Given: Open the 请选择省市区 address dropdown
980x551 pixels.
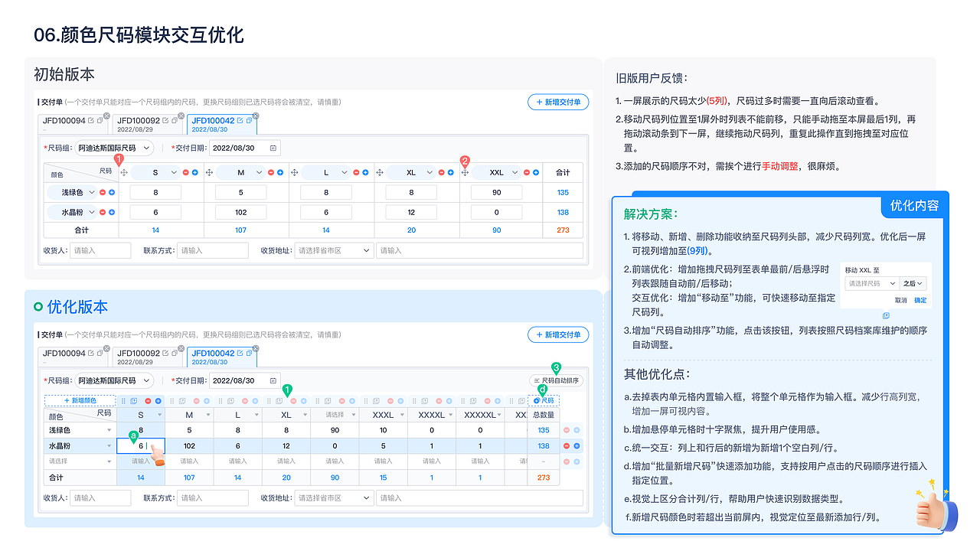Looking at the screenshot, I should tap(334, 250).
